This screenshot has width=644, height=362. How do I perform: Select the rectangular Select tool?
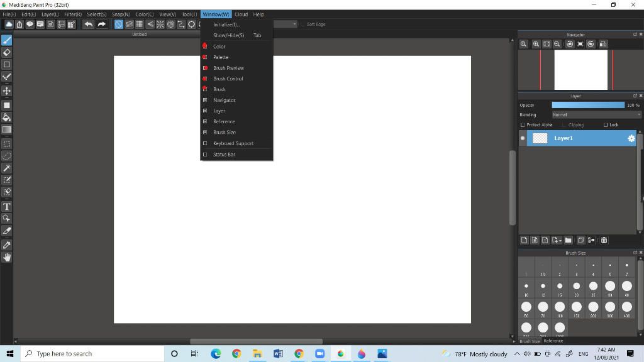coord(6,144)
